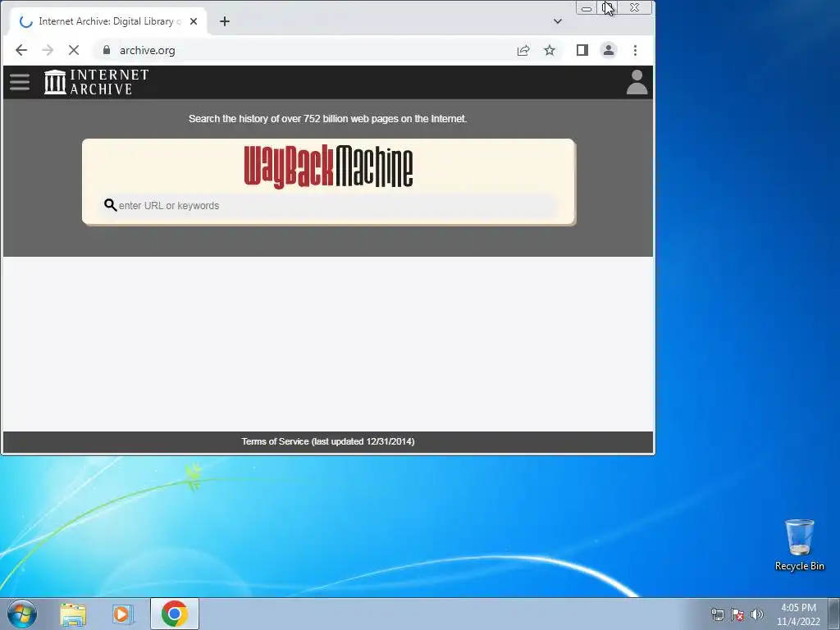Click the forward navigation arrow
Image resolution: width=840 pixels, height=630 pixels.
pos(48,50)
